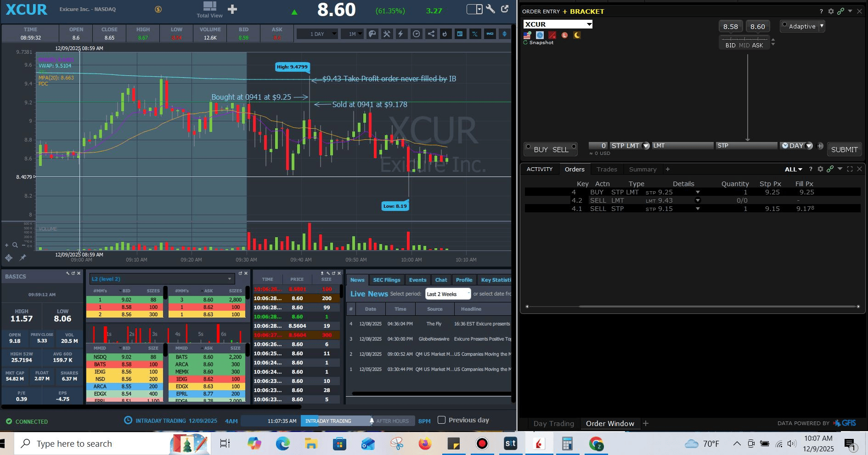Select the SELL radio option
This screenshot has width=868, height=455.
(574, 147)
